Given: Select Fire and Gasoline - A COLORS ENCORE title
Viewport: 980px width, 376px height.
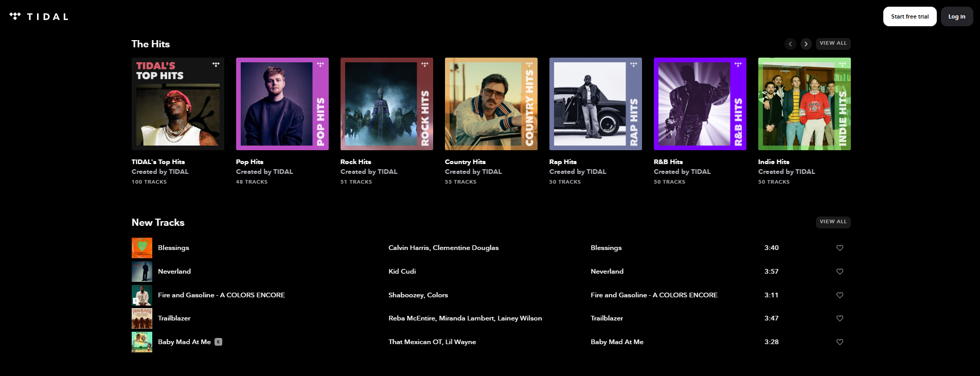Looking at the screenshot, I should [221, 295].
